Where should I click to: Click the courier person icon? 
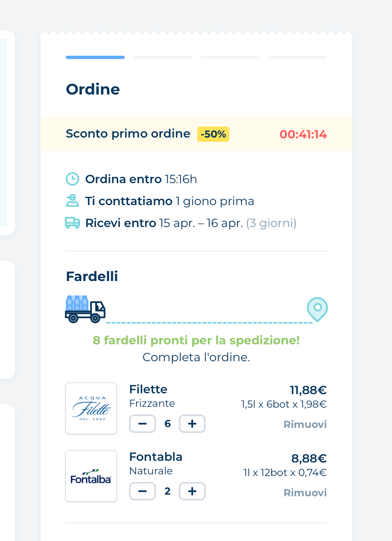tap(72, 201)
